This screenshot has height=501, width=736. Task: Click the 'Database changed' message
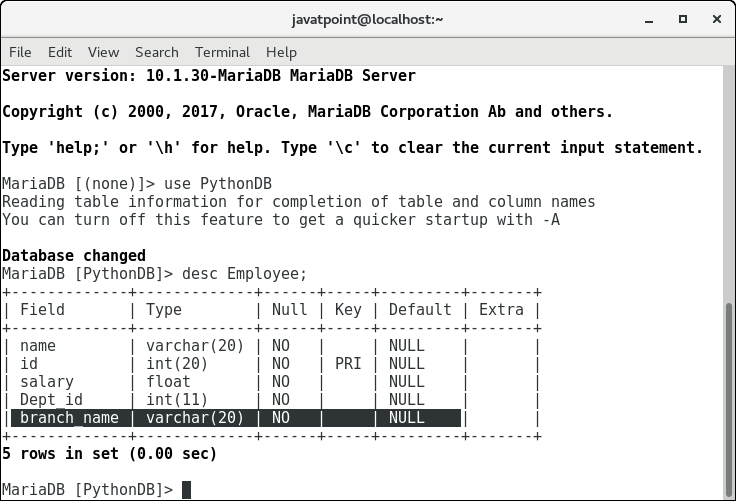(74, 256)
